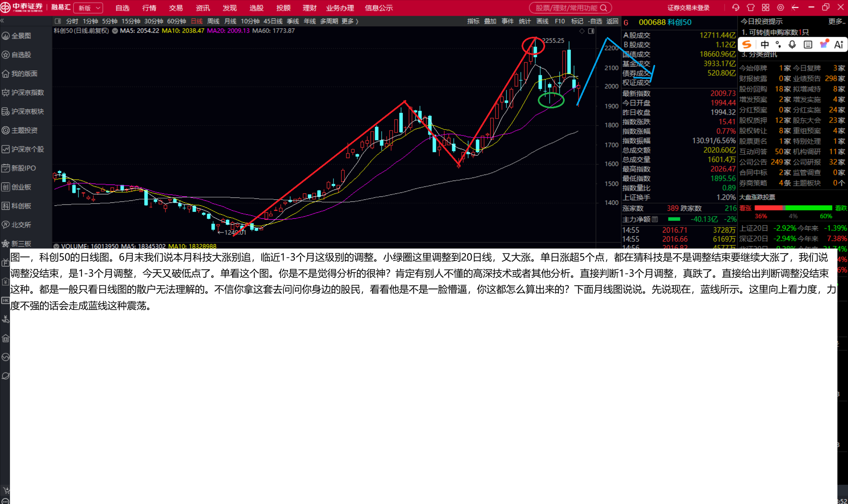Click the skin theme shirt icon

pyautogui.click(x=751, y=8)
